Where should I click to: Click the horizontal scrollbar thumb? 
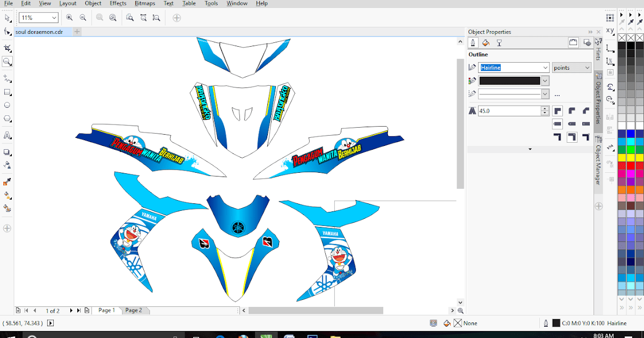[316, 310]
